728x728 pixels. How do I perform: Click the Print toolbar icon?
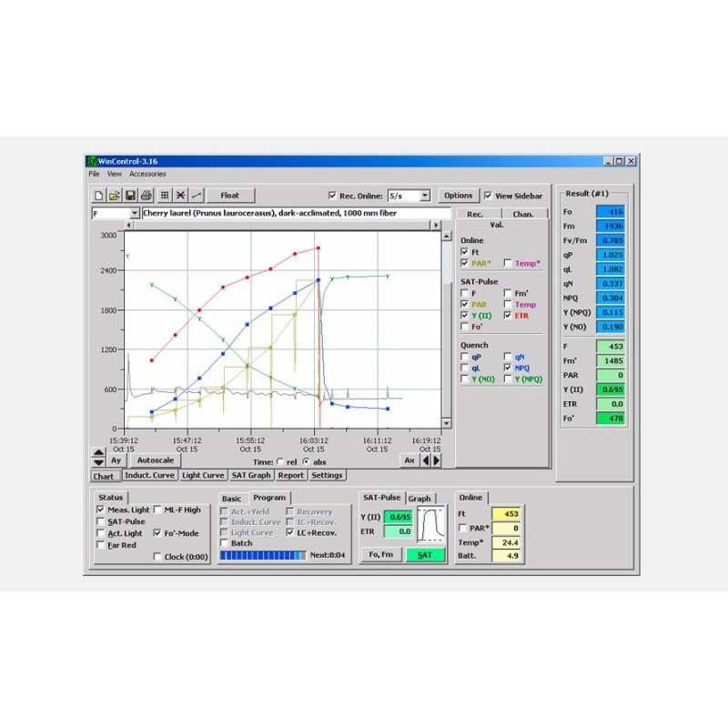coord(146,196)
